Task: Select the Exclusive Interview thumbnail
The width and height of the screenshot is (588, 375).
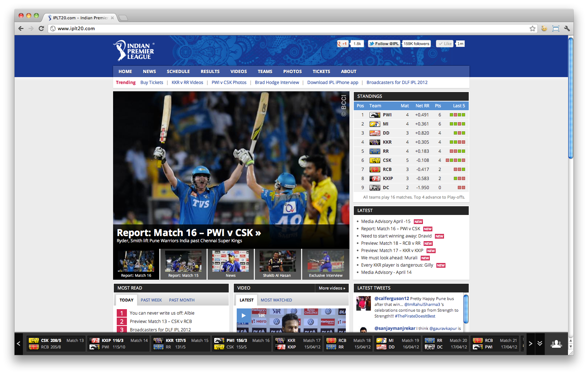Action: click(x=325, y=264)
